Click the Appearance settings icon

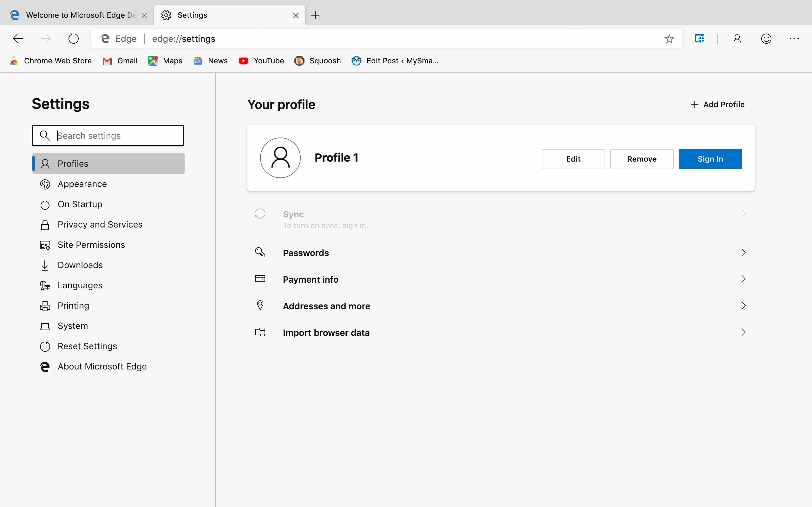coord(45,184)
